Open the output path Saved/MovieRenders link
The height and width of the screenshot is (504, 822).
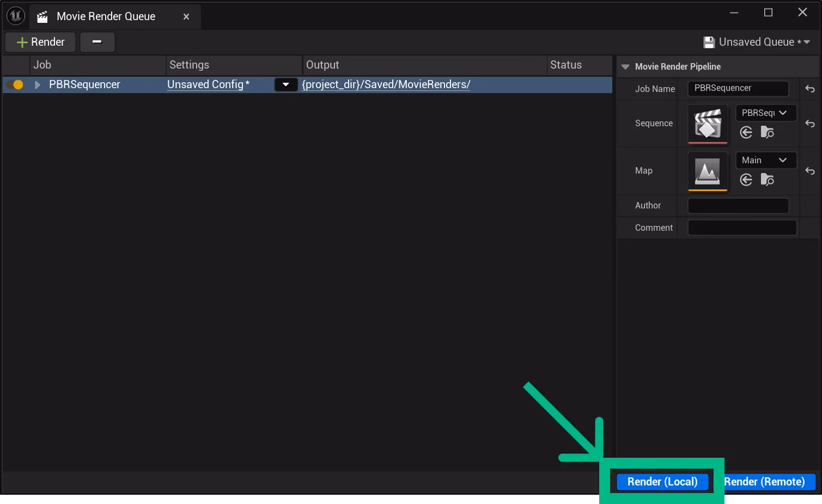pos(386,84)
